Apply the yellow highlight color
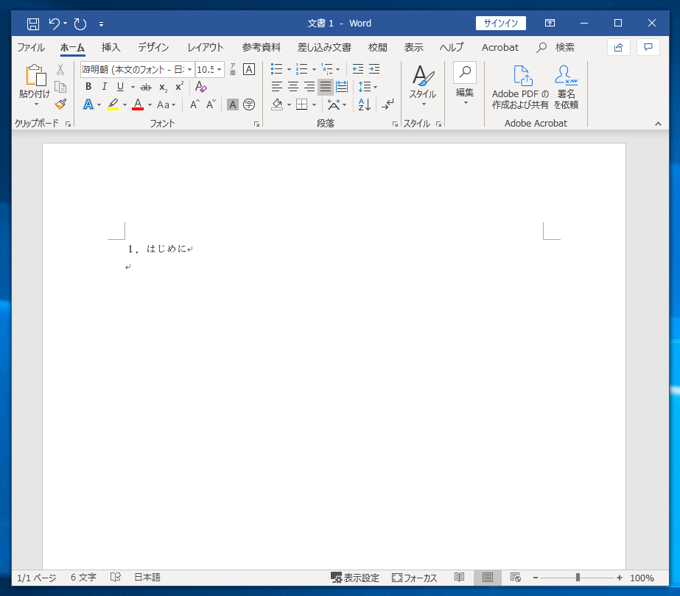The height and width of the screenshot is (596, 680). (x=113, y=105)
